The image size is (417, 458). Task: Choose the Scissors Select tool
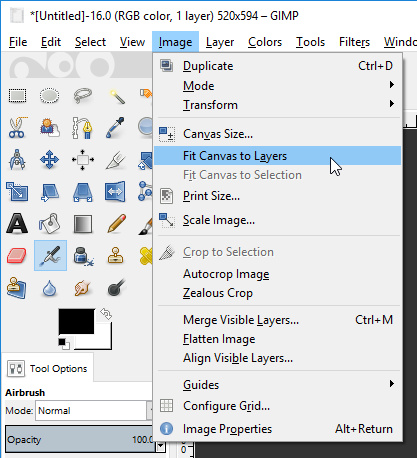pyautogui.click(x=17, y=128)
